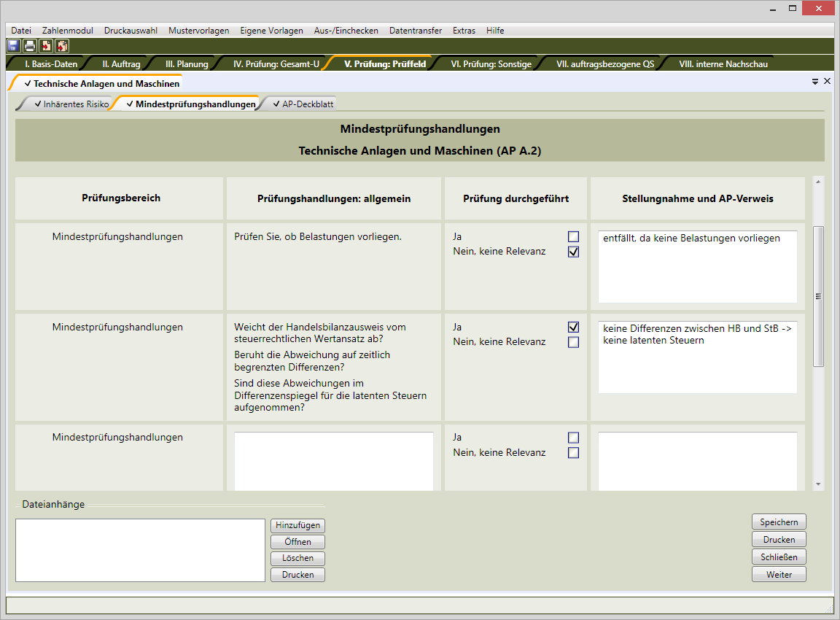
Task: Open the document tab list dropdown arrow
Action: [x=815, y=82]
